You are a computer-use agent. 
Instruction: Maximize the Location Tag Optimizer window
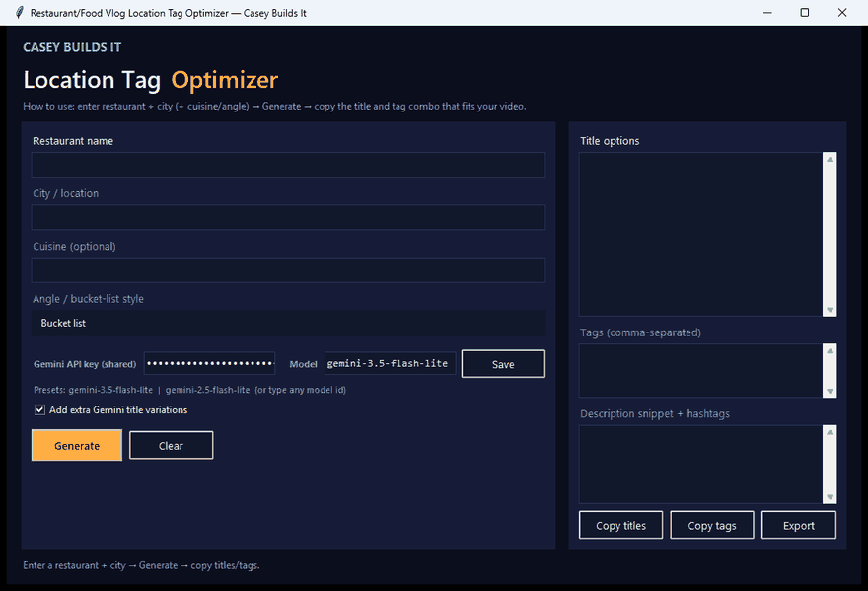tap(804, 12)
